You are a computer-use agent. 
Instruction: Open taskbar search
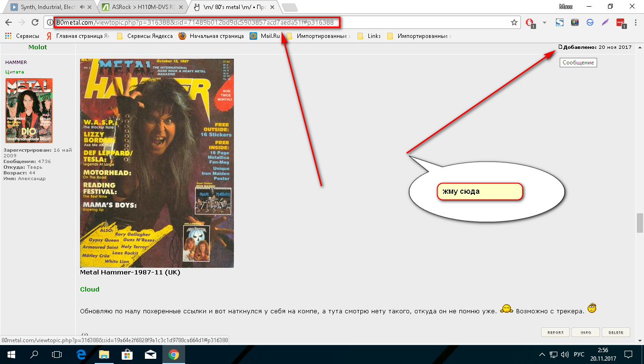pos(34,354)
